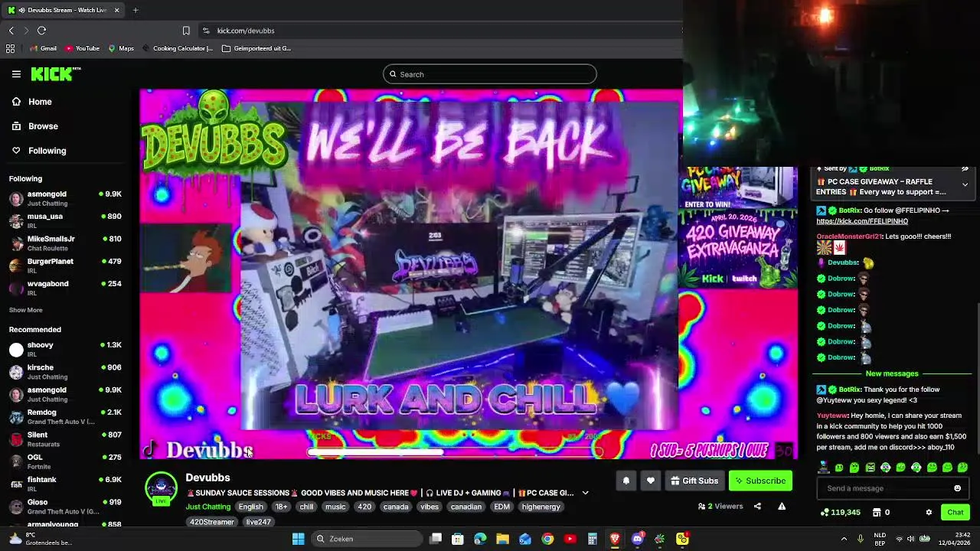
Task: Open wvagabond channel
Action: click(x=66, y=288)
